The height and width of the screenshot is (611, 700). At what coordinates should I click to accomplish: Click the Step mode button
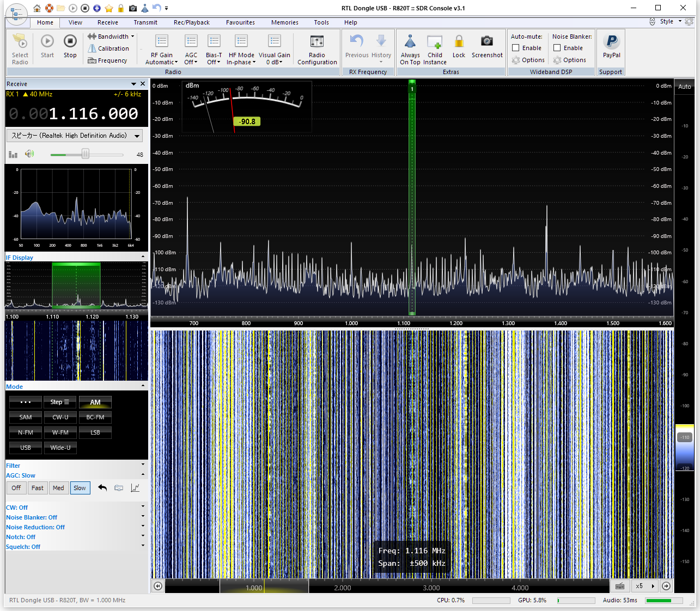60,402
